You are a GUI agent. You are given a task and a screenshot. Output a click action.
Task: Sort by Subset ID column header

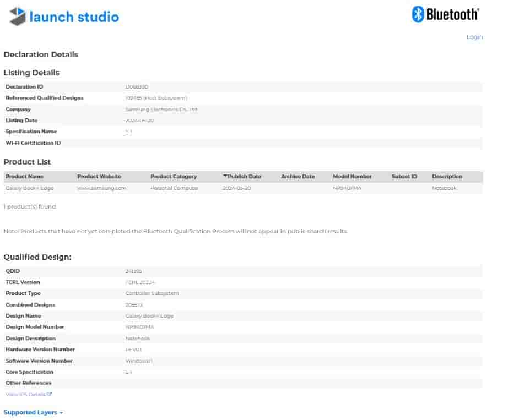[x=404, y=177]
